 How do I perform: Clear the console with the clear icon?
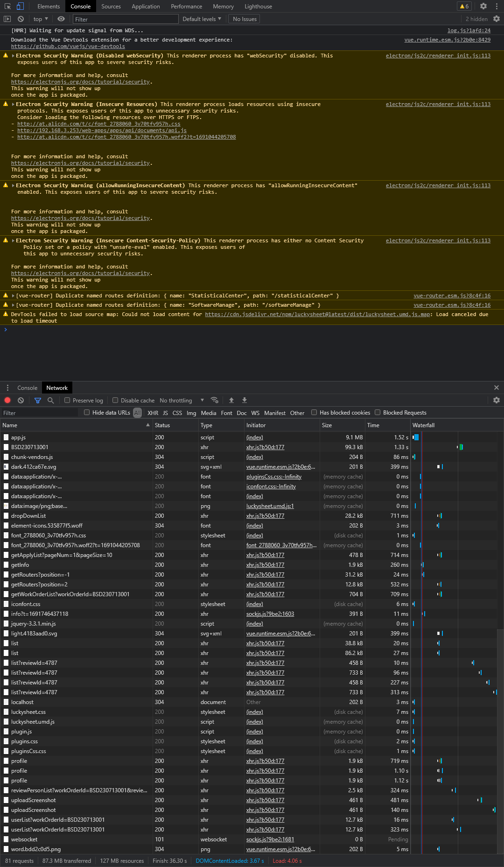coord(21,19)
